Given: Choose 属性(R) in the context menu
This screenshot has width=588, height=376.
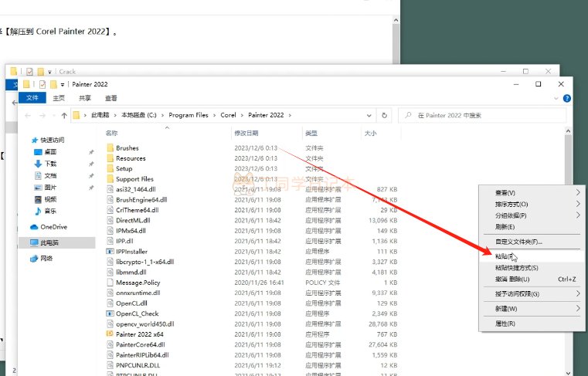Looking at the screenshot, I should click(x=505, y=323).
